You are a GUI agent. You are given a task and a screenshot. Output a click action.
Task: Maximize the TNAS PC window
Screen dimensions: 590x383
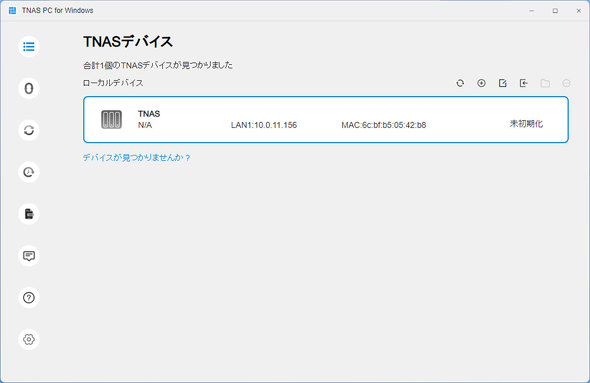555,11
